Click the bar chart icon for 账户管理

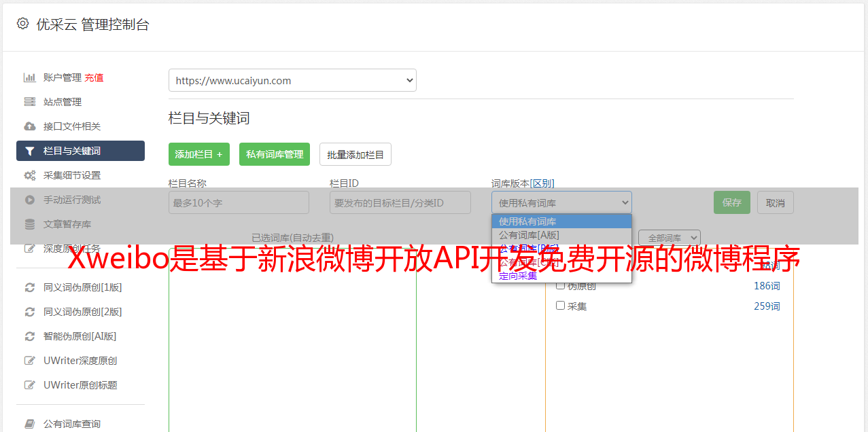(30, 77)
